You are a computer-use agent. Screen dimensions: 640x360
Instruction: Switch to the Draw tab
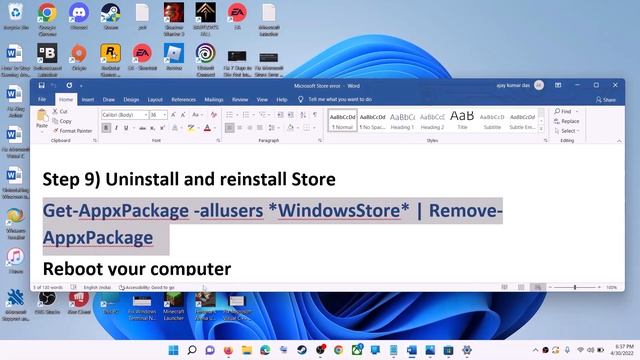point(109,99)
